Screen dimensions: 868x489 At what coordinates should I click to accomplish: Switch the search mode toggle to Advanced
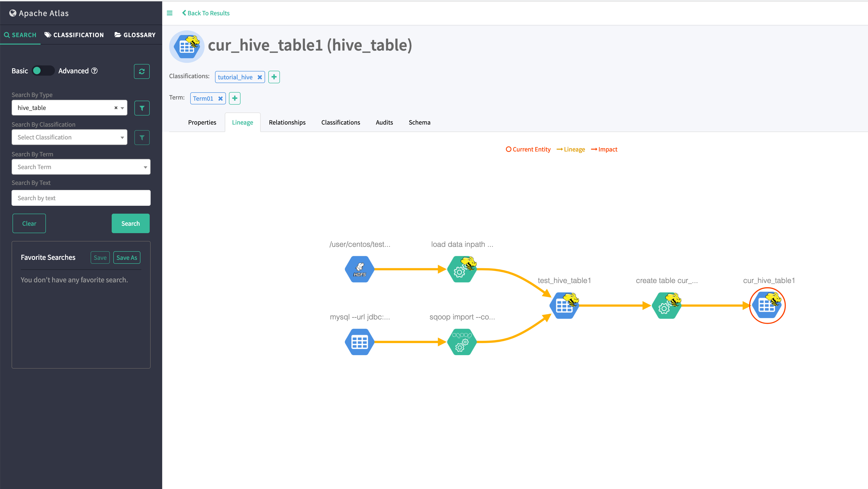click(43, 71)
